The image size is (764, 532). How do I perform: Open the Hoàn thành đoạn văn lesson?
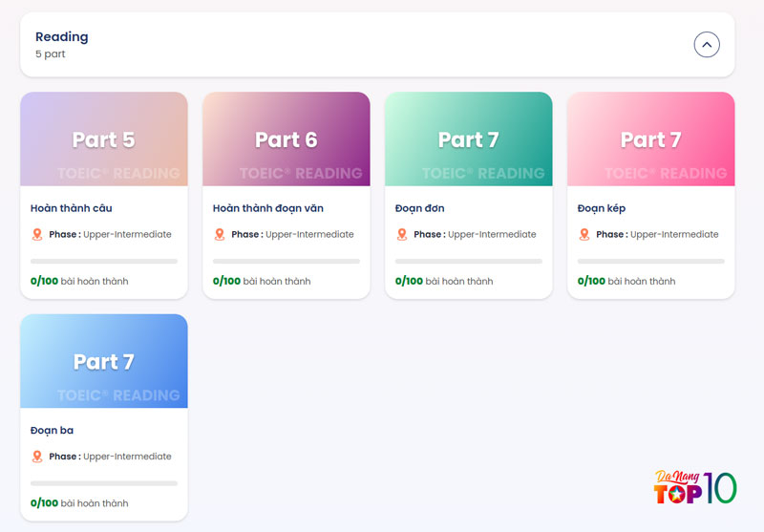tap(268, 208)
